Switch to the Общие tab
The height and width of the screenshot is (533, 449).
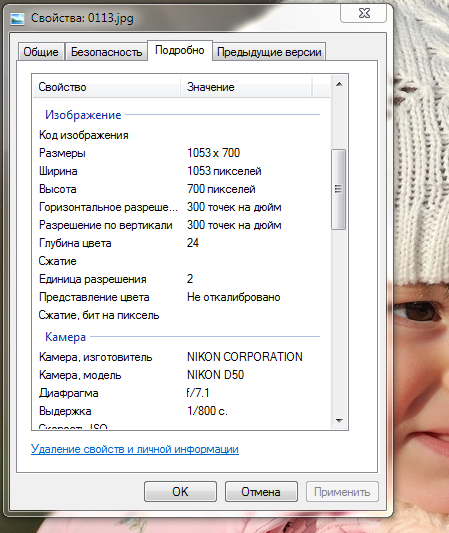(x=41, y=52)
